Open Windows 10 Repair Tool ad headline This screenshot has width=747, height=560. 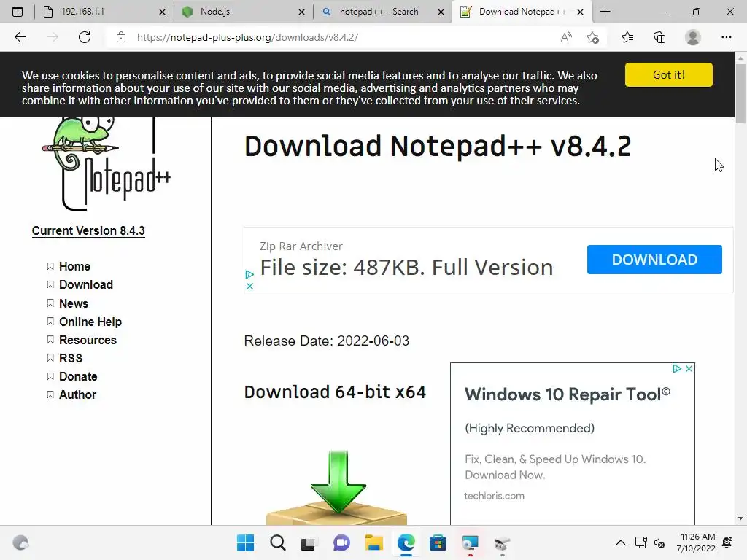[568, 394]
